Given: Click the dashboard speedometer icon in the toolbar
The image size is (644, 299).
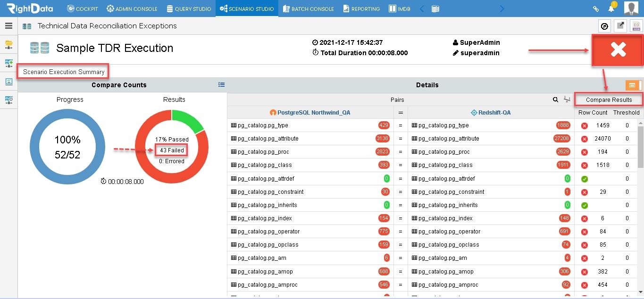Looking at the screenshot, I should click(x=604, y=26).
